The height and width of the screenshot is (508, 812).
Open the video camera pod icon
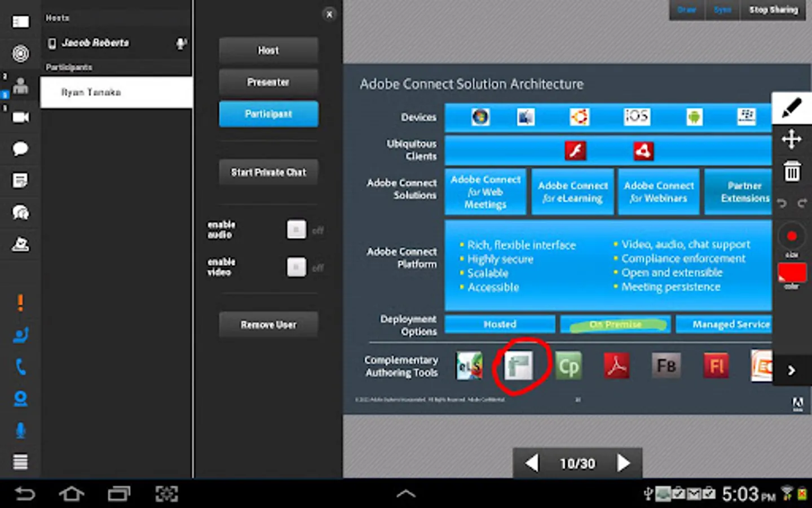coord(21,117)
